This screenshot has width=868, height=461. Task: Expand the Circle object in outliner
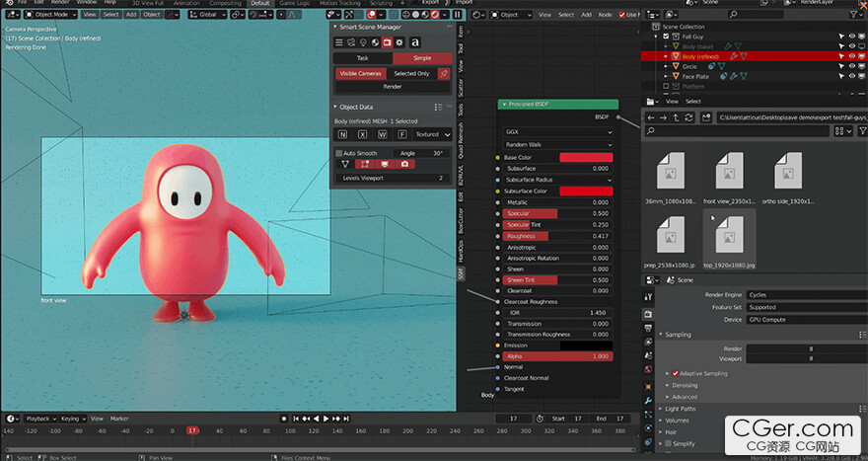click(666, 66)
